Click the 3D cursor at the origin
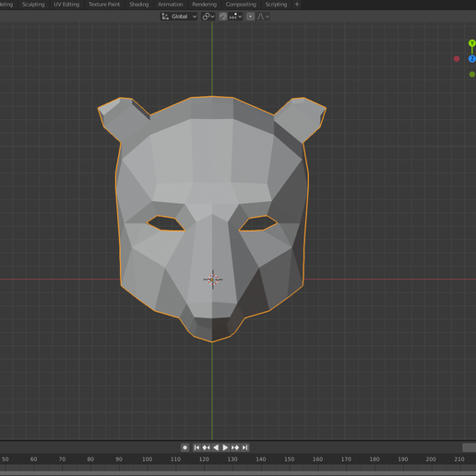476x476 pixels. tap(212, 280)
